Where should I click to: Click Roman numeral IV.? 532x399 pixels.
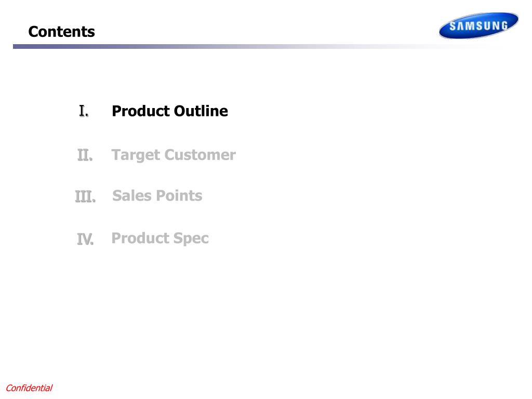point(85,239)
